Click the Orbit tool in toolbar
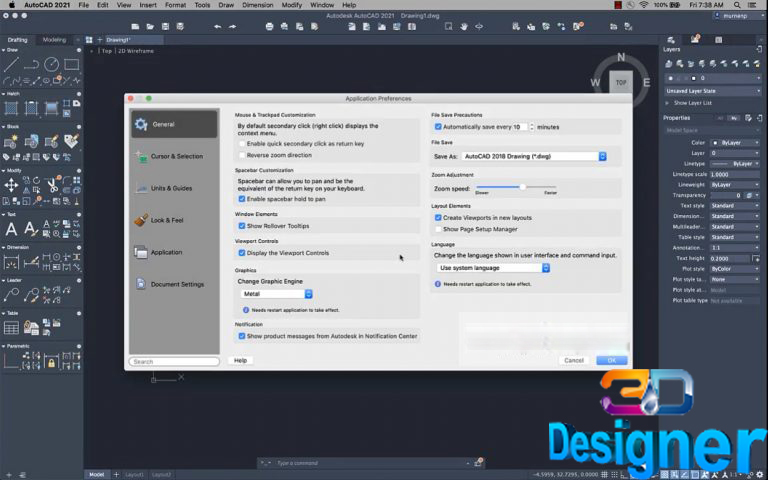Image resolution: width=768 pixels, height=480 pixels. click(479, 26)
